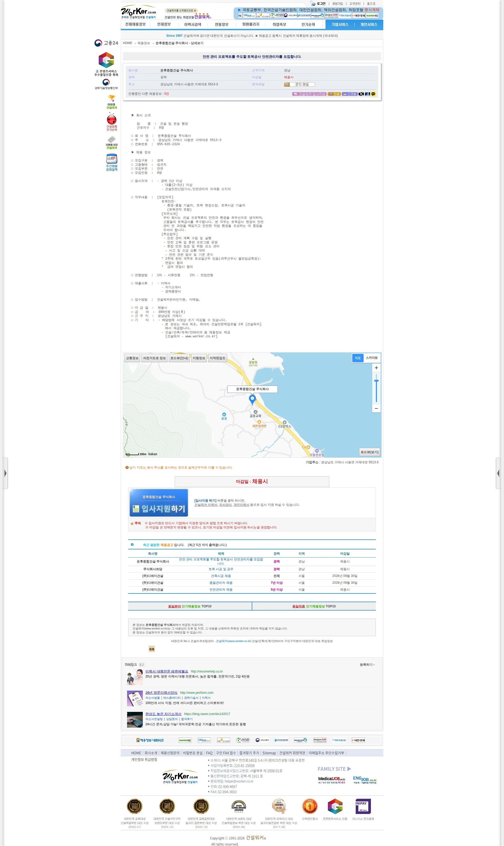Zoom out the map with minus button
This screenshot has height=846, width=504.
pos(376,408)
